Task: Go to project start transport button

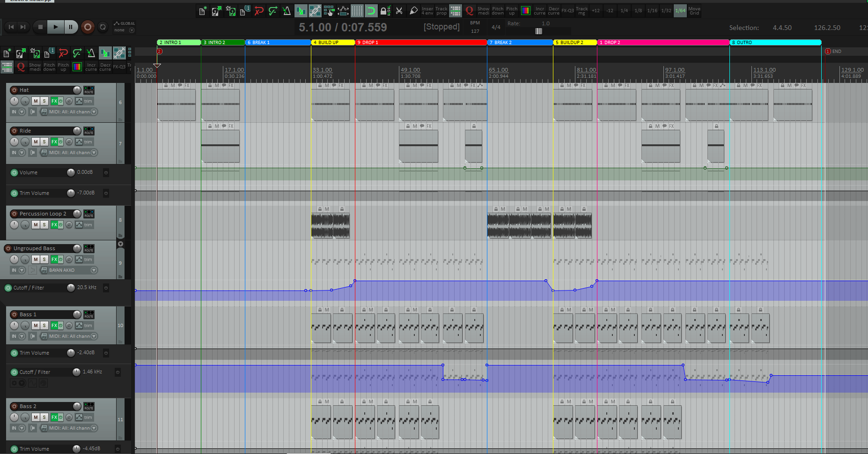Action: [x=12, y=27]
